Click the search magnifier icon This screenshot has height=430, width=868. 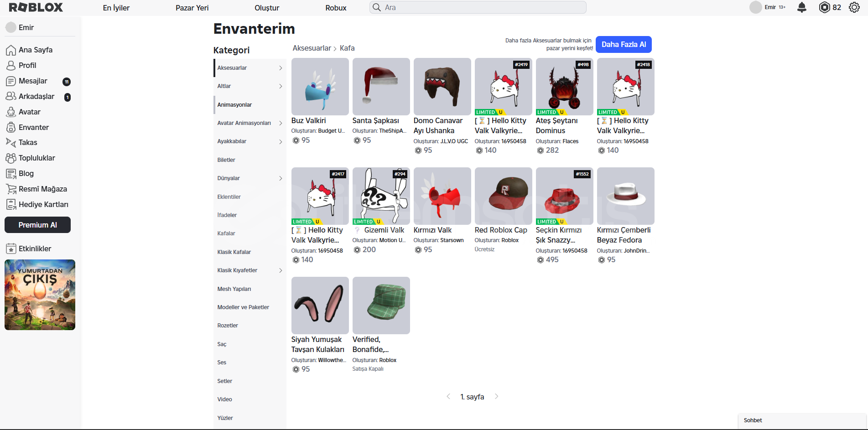pos(377,7)
